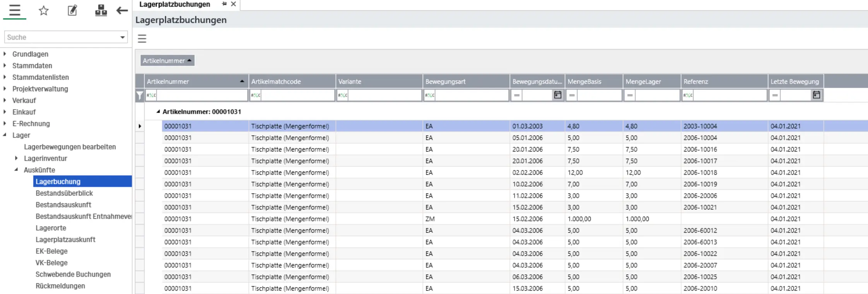
Task: Click the Artikelnummer filter condition icon
Action: point(151,95)
